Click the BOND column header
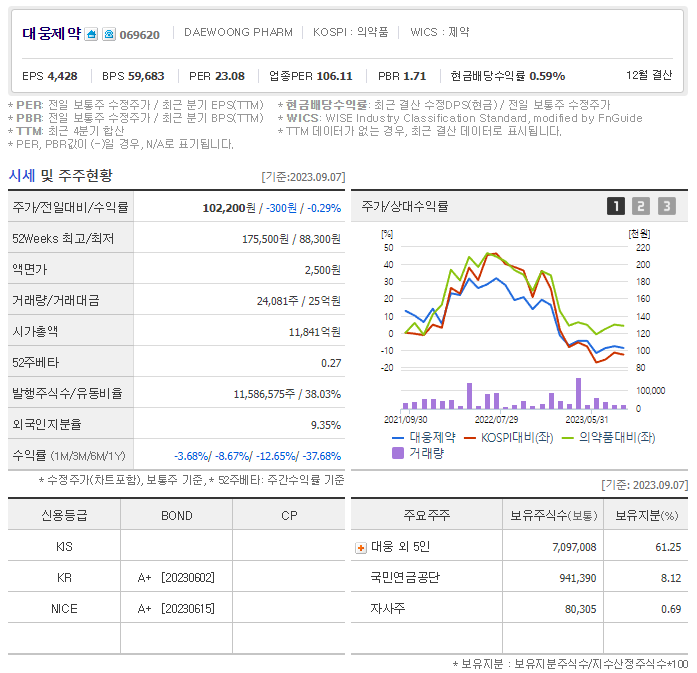The image size is (697, 673). (x=176, y=516)
